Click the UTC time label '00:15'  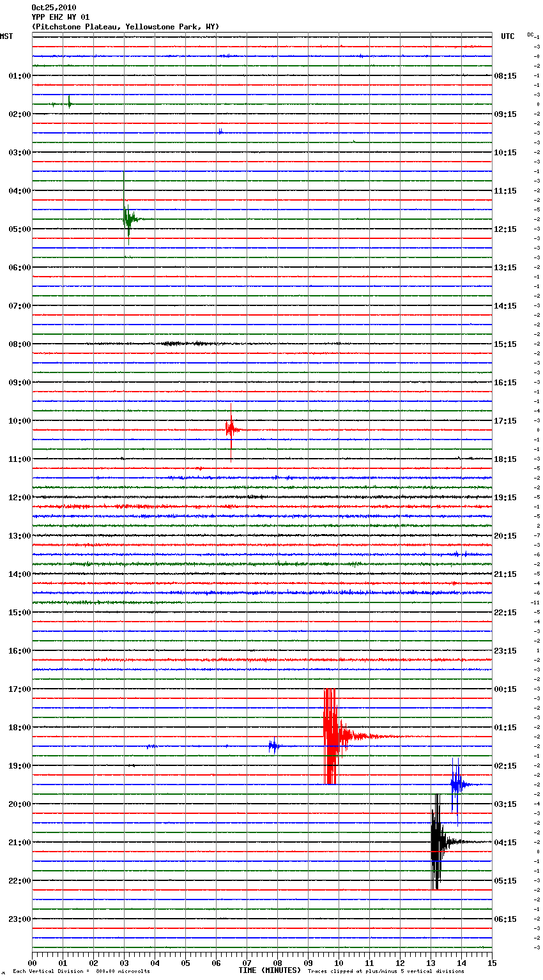click(505, 689)
